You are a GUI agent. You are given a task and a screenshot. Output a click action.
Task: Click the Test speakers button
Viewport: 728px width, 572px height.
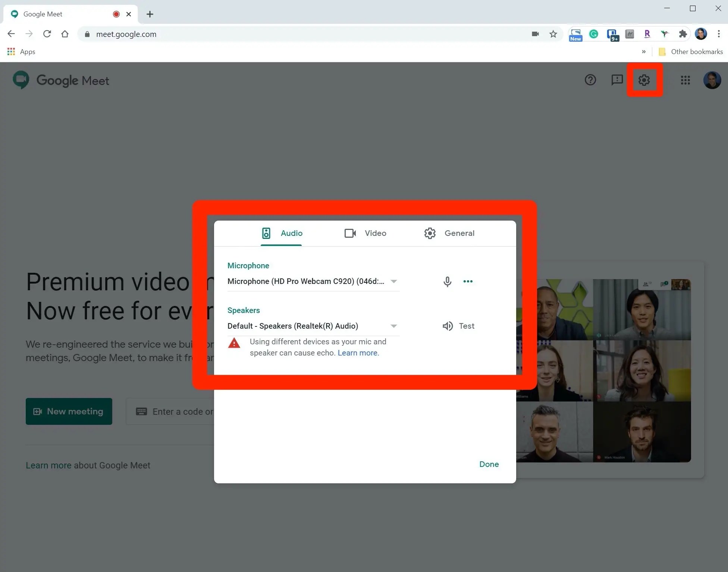[458, 326]
